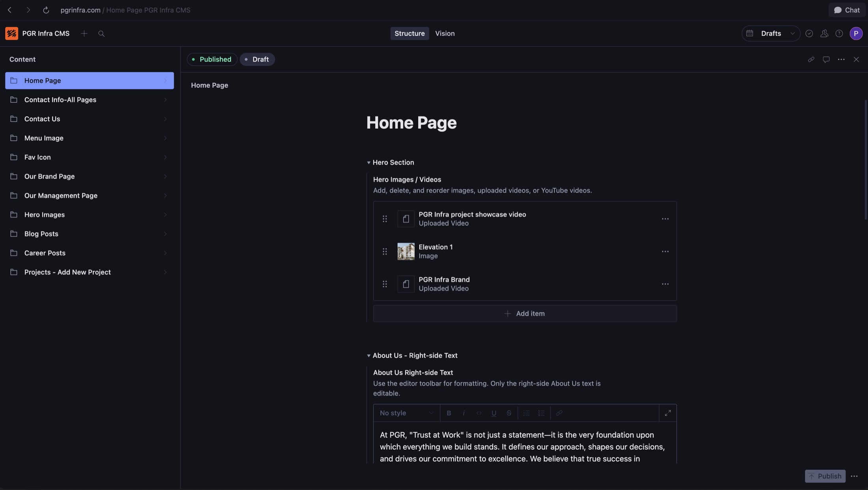Toggle bold formatting in editor
This screenshot has height=490, width=868.
tap(449, 413)
